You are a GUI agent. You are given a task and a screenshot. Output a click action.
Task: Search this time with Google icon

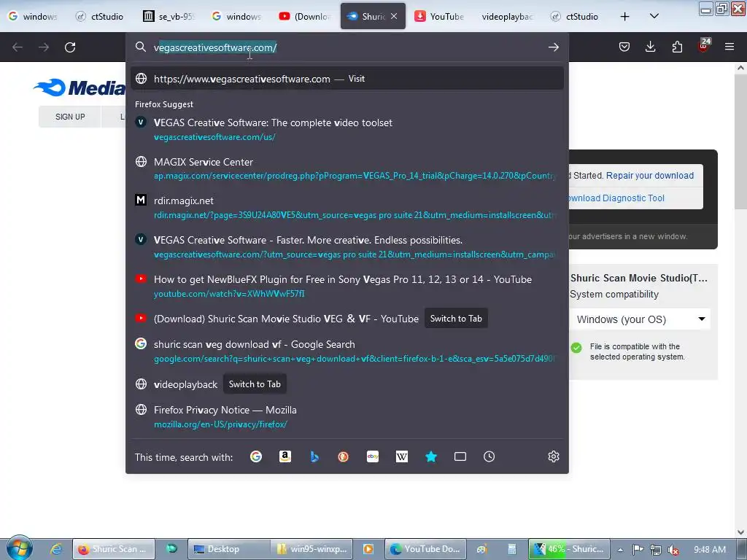tap(256, 456)
